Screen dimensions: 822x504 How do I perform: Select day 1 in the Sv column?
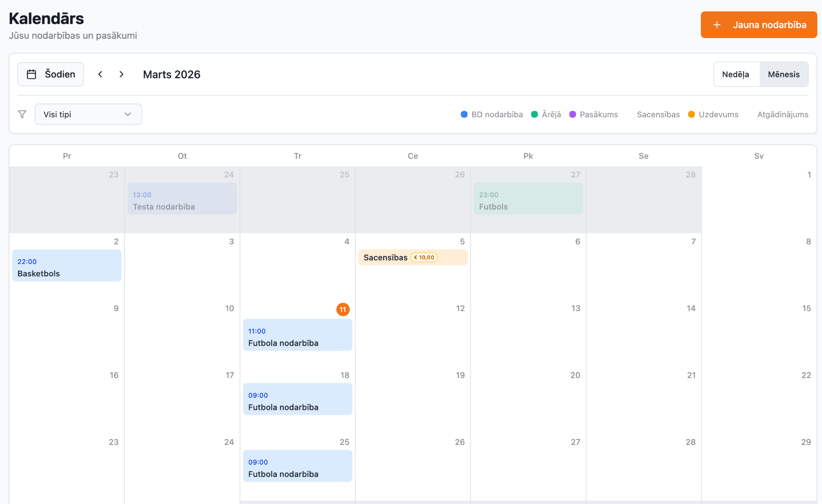[809, 175]
